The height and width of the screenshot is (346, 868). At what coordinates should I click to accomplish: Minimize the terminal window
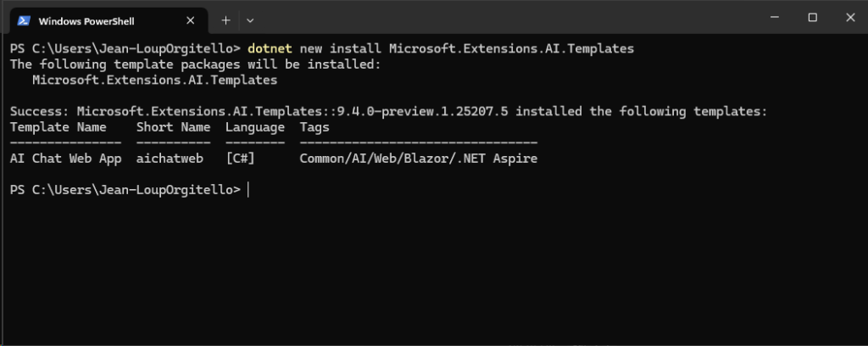pyautogui.click(x=775, y=18)
